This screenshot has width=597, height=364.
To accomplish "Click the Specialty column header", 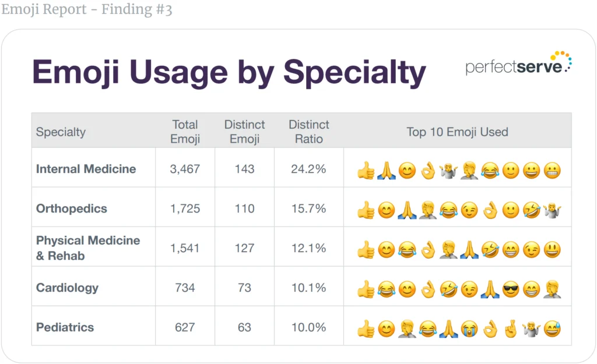I will [61, 132].
